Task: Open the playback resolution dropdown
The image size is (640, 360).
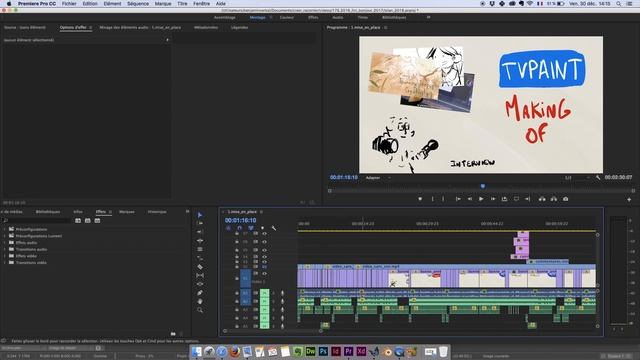Action: [x=577, y=178]
